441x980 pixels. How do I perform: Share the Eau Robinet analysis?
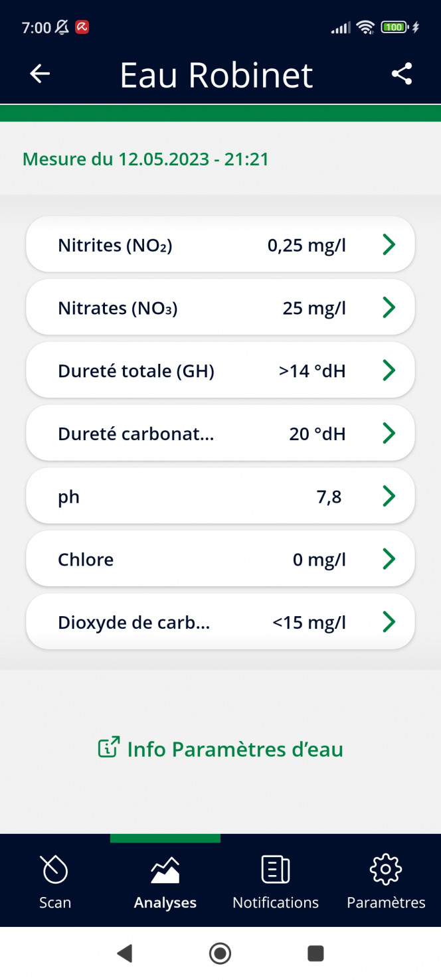click(402, 74)
